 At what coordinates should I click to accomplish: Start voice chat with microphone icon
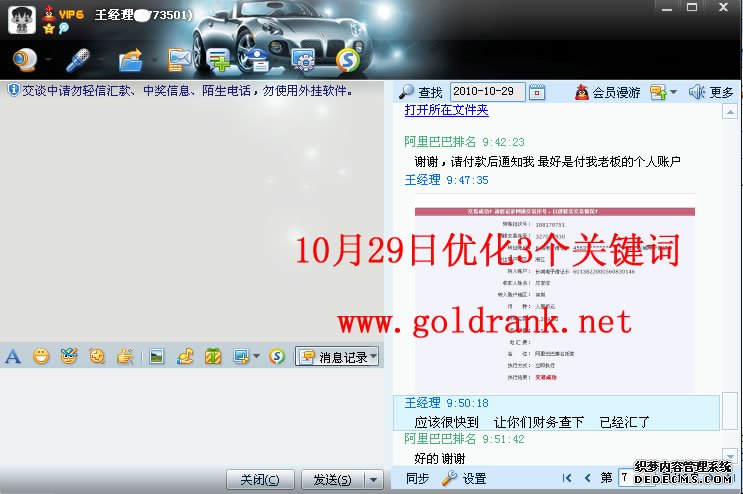click(78, 60)
